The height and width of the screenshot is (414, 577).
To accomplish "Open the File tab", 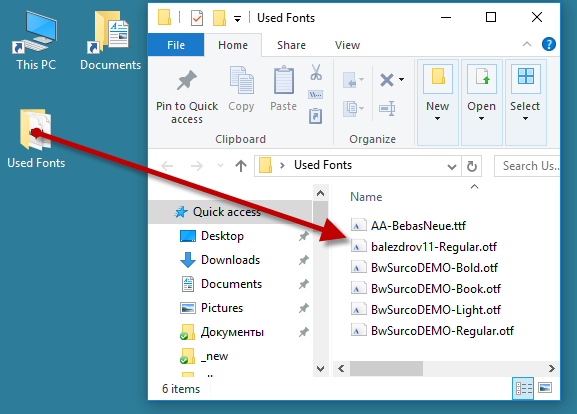I will pos(176,45).
